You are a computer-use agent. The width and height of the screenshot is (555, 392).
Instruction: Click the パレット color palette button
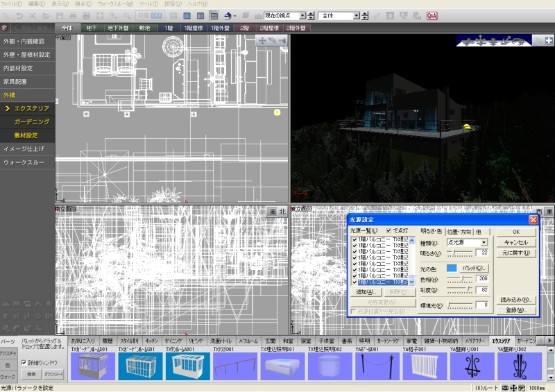tap(474, 268)
